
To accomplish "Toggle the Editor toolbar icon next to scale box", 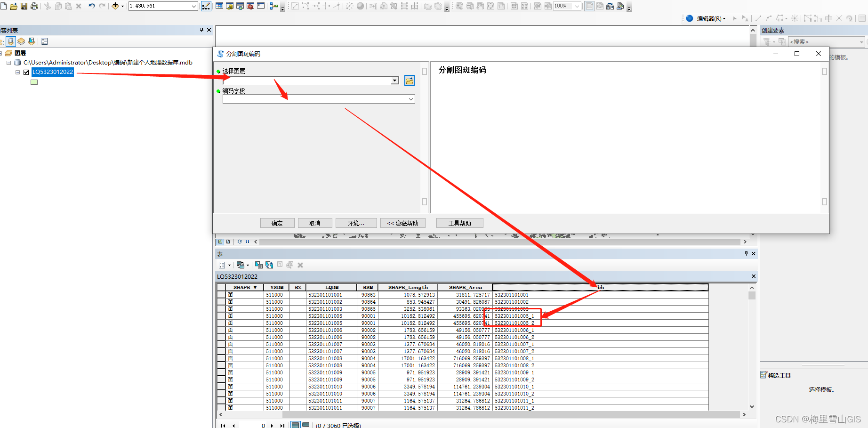I will coord(206,6).
